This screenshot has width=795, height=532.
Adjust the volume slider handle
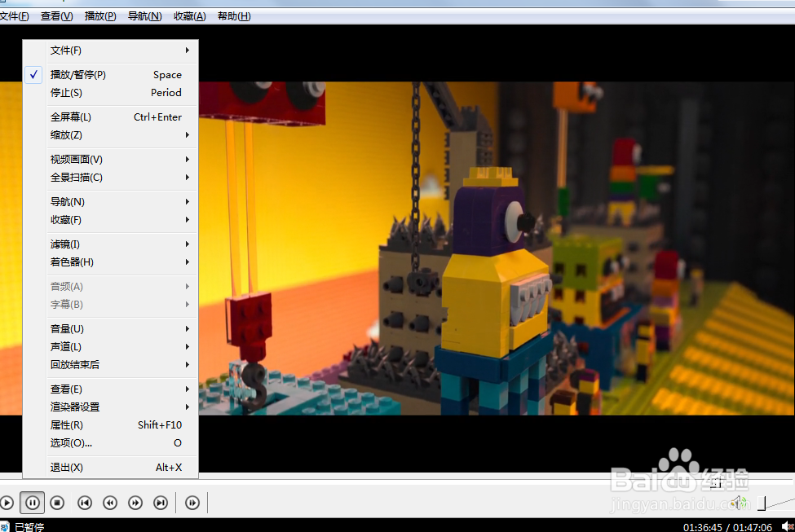coord(762,503)
